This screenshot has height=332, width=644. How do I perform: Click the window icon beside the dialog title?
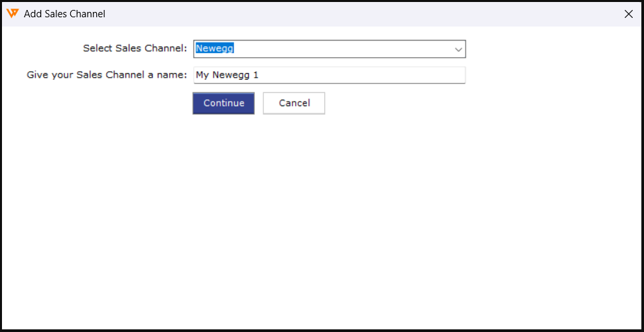point(13,13)
